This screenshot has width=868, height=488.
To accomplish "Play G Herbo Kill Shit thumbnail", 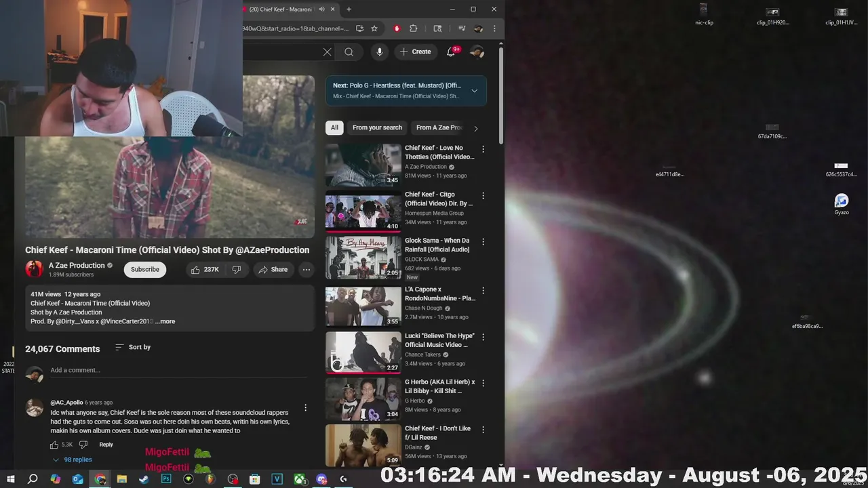I will coord(363,399).
